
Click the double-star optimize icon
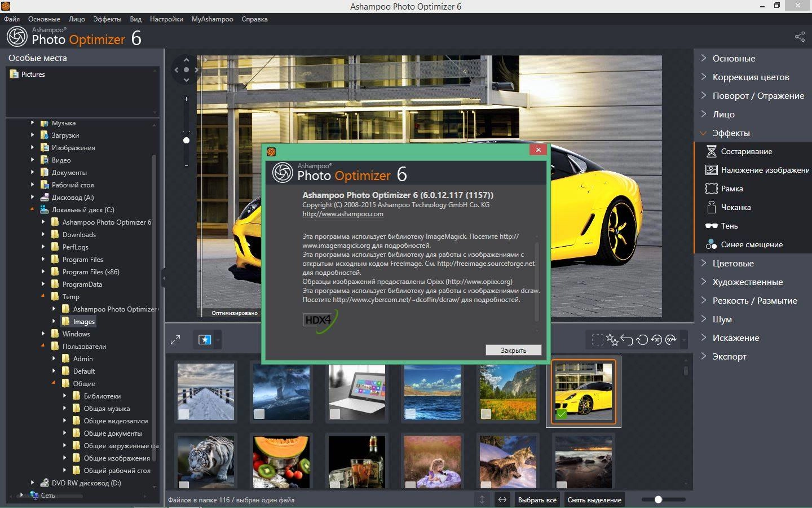(612, 340)
